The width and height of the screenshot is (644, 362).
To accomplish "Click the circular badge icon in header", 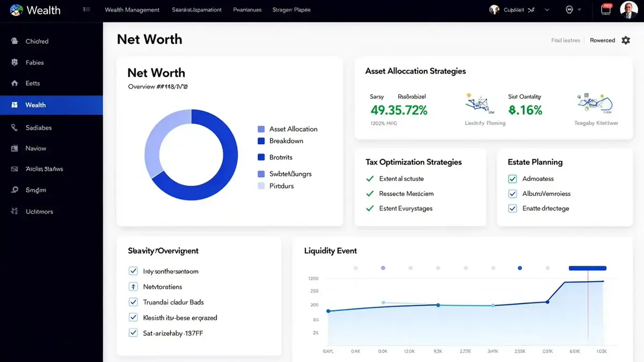I will point(569,10).
